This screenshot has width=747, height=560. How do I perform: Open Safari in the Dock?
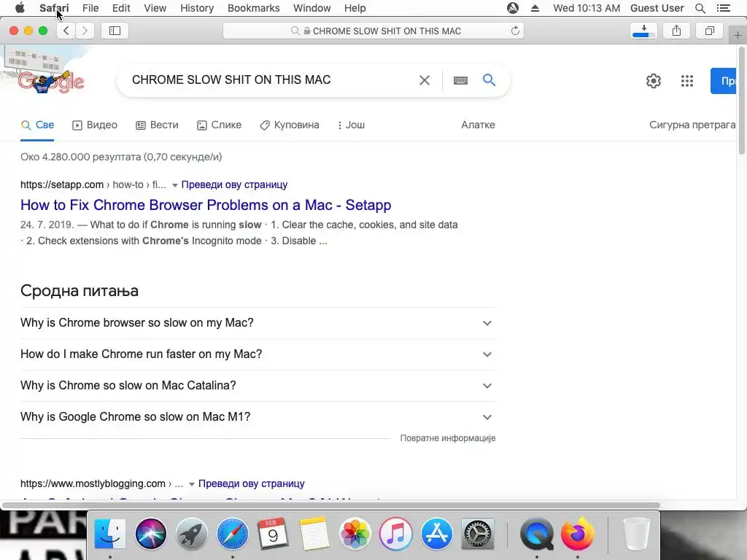click(x=233, y=534)
